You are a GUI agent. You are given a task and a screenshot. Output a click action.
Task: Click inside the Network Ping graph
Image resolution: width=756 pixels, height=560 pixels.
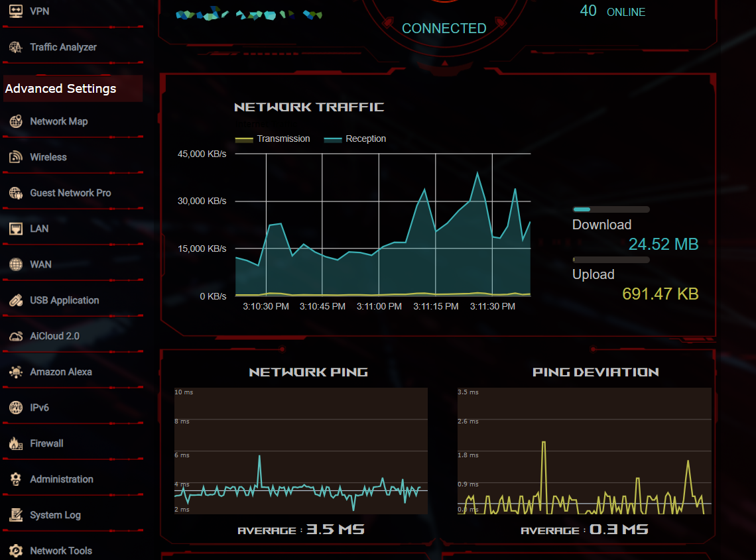[301, 451]
